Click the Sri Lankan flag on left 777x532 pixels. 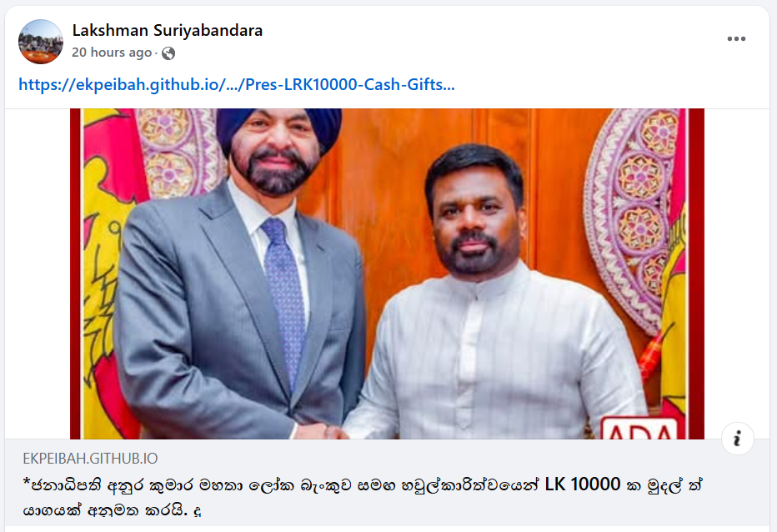105,273
